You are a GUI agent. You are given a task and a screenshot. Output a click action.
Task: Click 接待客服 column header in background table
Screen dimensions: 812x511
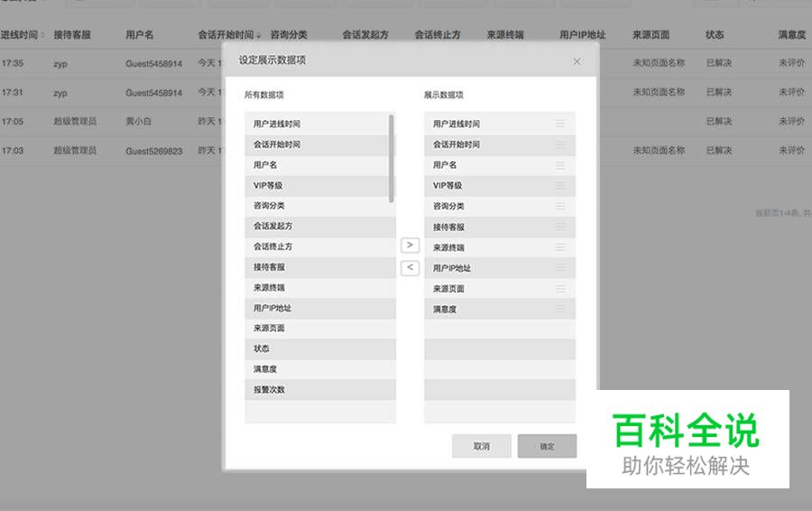[x=72, y=34]
